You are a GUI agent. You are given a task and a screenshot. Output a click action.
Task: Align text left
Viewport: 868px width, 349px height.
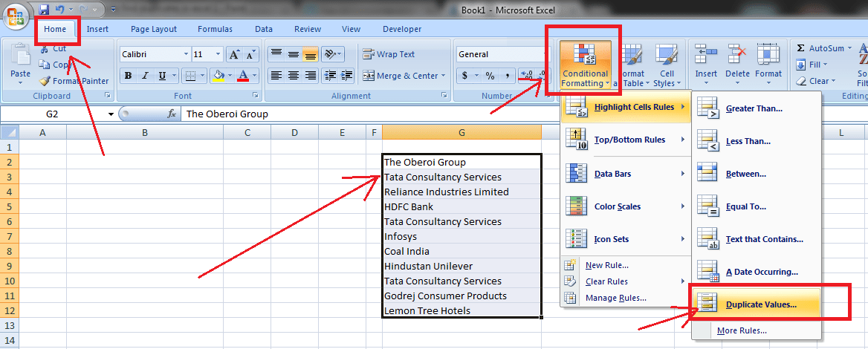click(x=276, y=76)
